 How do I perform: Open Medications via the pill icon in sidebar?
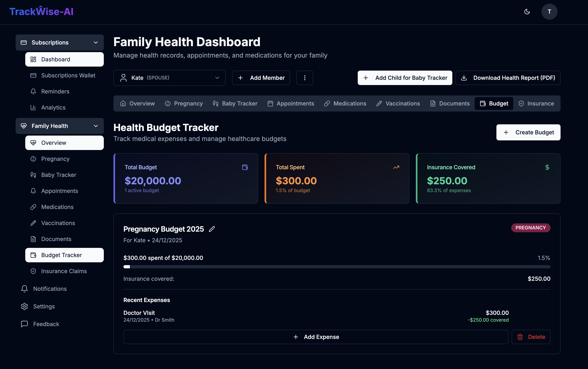(33, 207)
